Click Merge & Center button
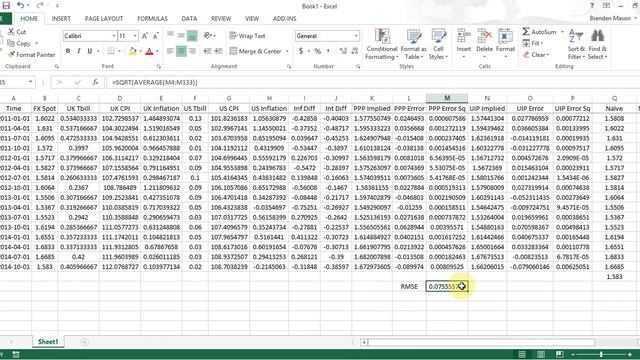 pyautogui.click(x=256, y=51)
